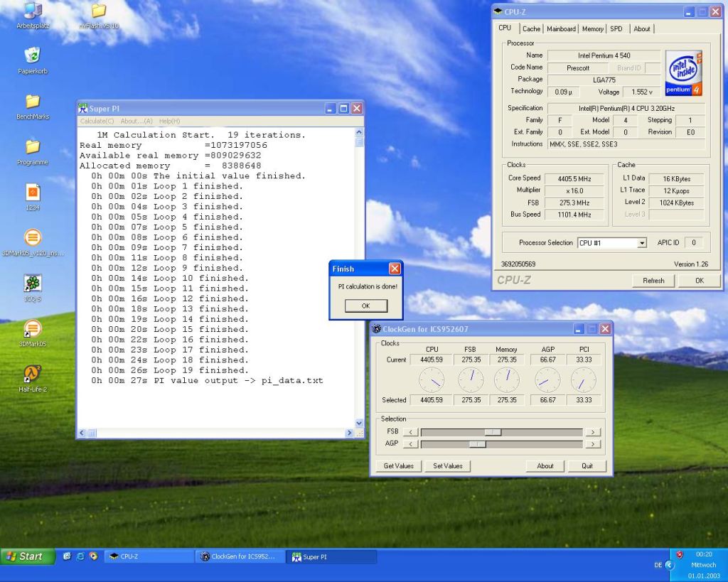This screenshot has width=728, height=582.
Task: Open the Processor Selection dropdown
Action: [x=642, y=243]
